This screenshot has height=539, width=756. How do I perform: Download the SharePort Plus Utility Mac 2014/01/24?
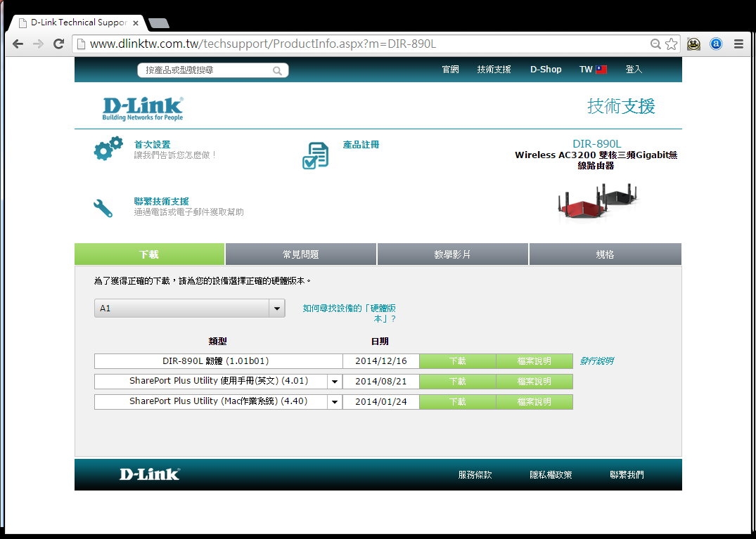click(x=458, y=402)
